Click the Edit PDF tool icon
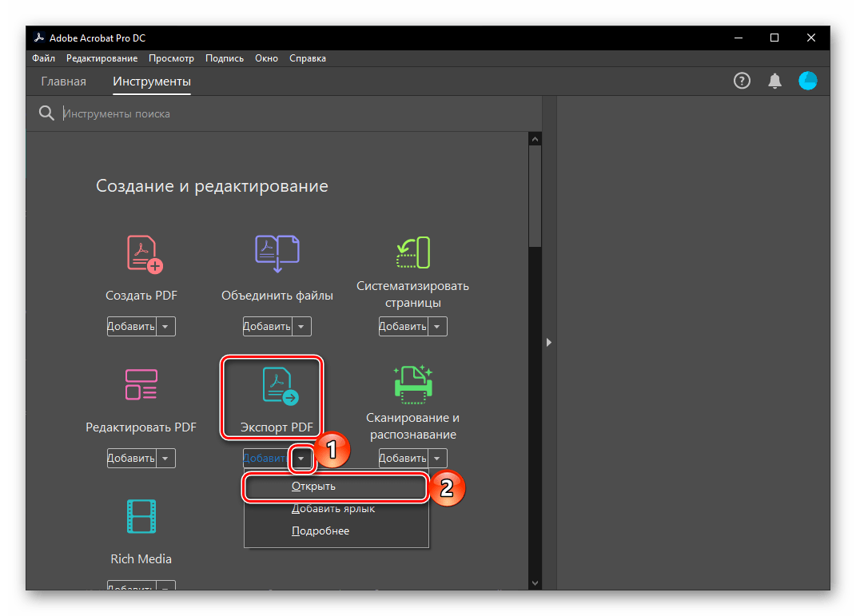856x616 pixels. tap(141, 384)
